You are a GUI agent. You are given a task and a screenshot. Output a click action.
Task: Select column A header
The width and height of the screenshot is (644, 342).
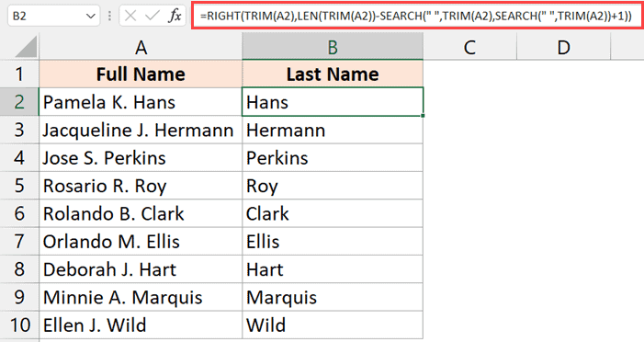click(x=141, y=47)
